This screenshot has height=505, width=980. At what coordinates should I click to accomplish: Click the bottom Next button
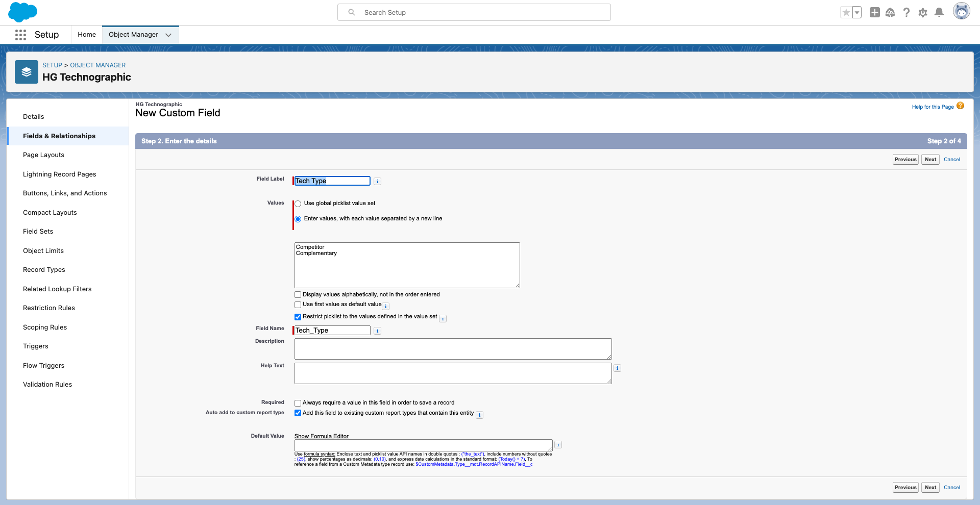pyautogui.click(x=930, y=488)
